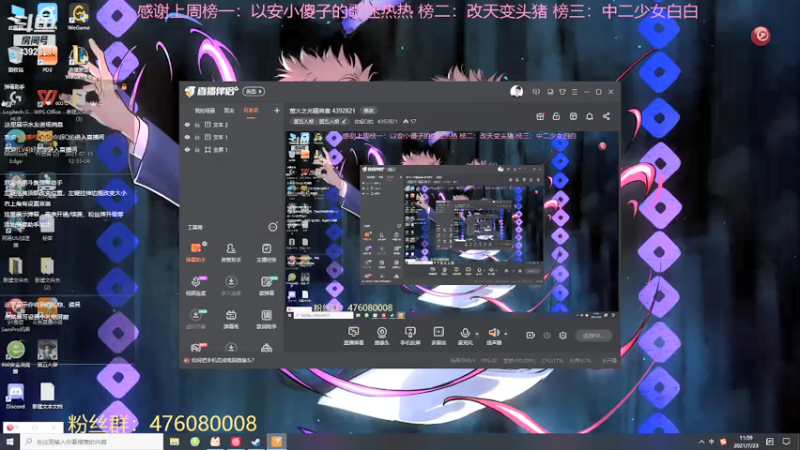Hide the 文本 1 source with eye icon
Viewport: 800px width, 450px height.
point(187,137)
